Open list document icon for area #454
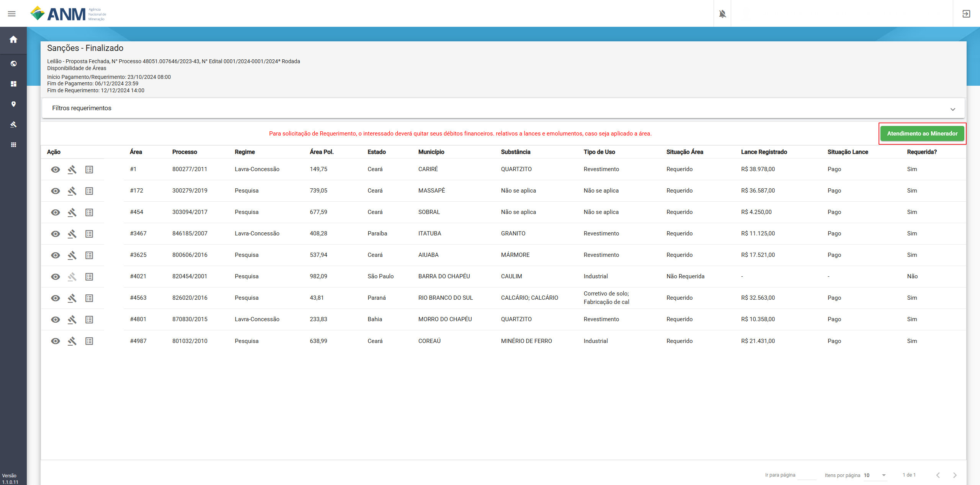The width and height of the screenshot is (980, 485). click(89, 212)
